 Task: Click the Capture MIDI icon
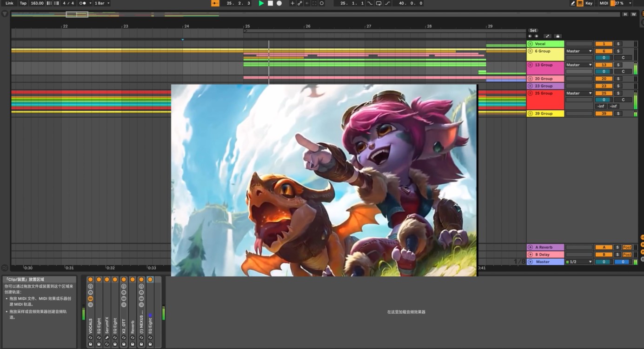(x=314, y=3)
